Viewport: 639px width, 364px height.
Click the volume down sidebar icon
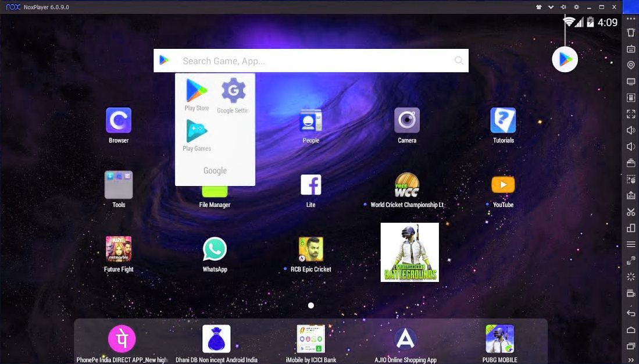coord(631,147)
